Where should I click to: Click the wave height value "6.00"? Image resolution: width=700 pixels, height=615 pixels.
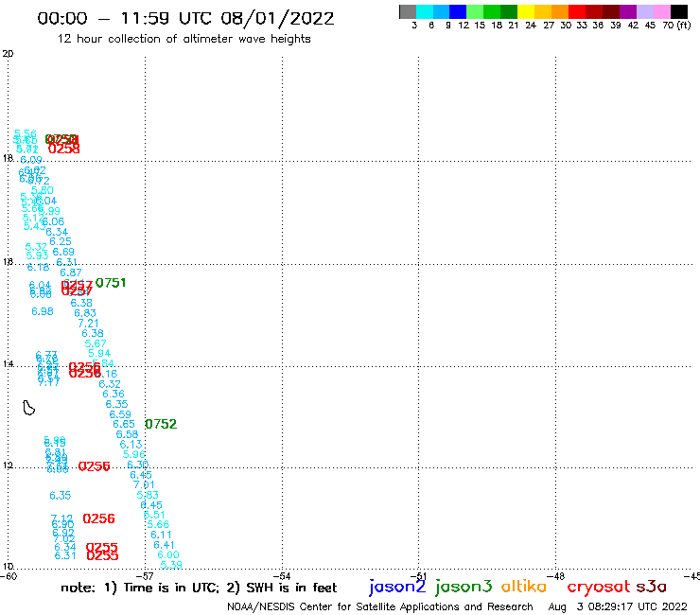pyautogui.click(x=168, y=555)
